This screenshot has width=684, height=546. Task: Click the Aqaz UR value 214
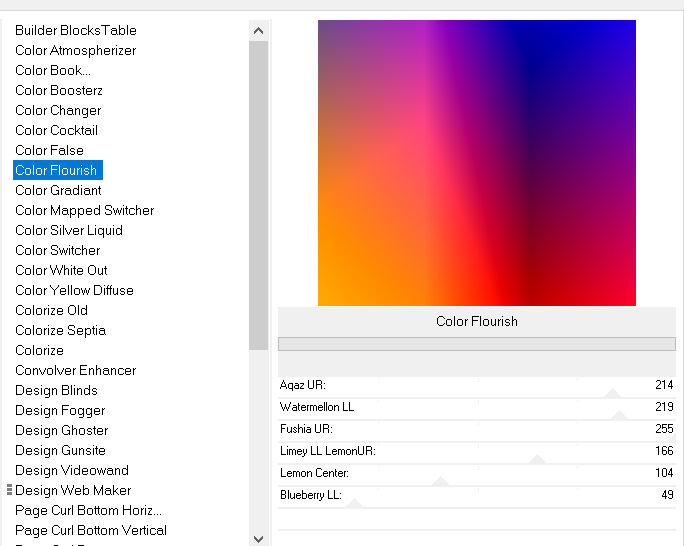[664, 385]
